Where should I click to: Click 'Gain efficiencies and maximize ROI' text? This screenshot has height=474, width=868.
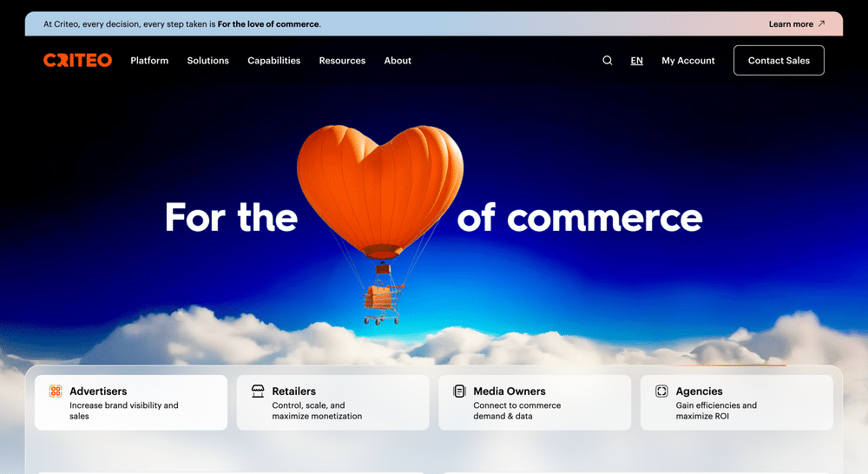pyautogui.click(x=716, y=411)
